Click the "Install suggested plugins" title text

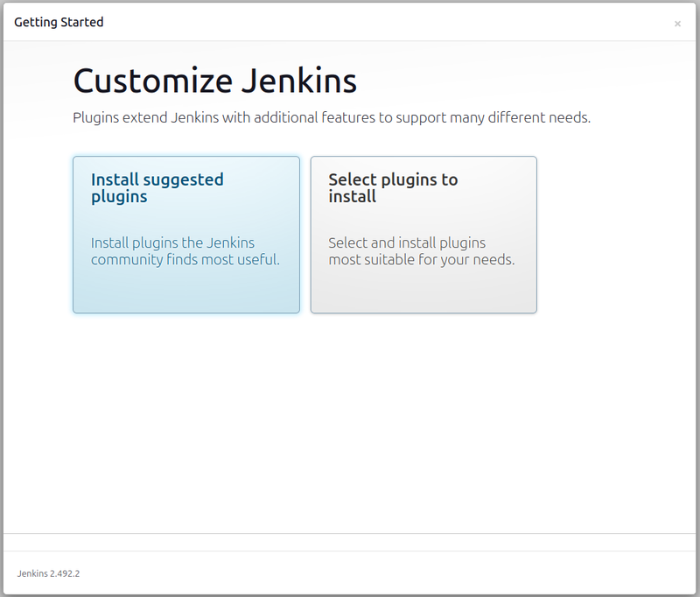157,188
